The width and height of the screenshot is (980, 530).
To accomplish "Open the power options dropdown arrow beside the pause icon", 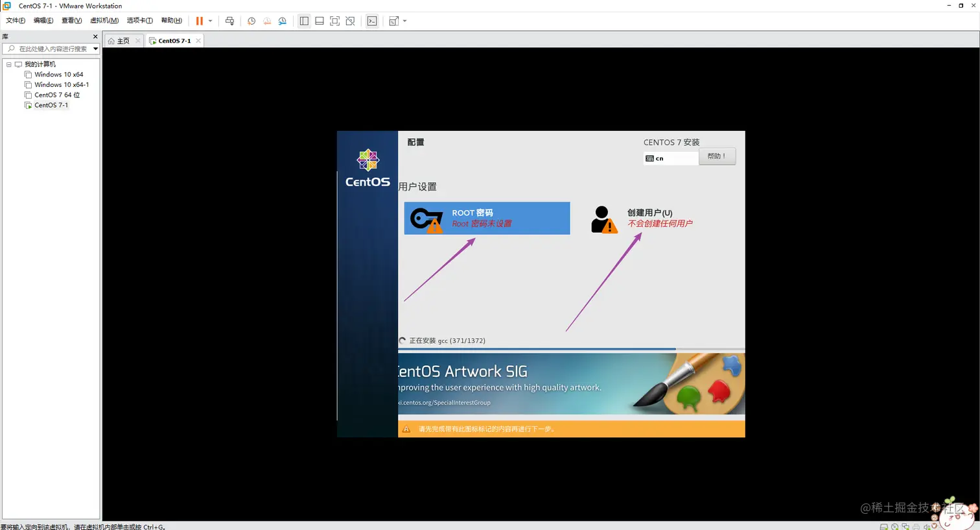I will [210, 21].
